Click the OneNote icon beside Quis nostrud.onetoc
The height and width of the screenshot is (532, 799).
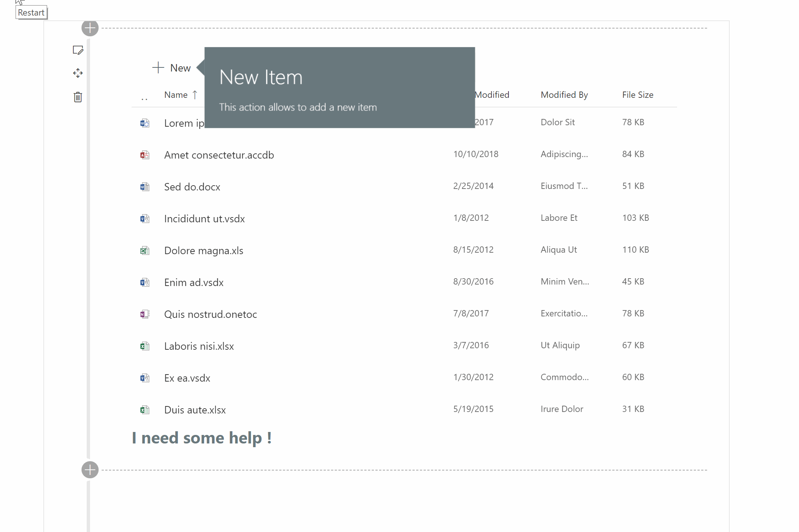145,314
